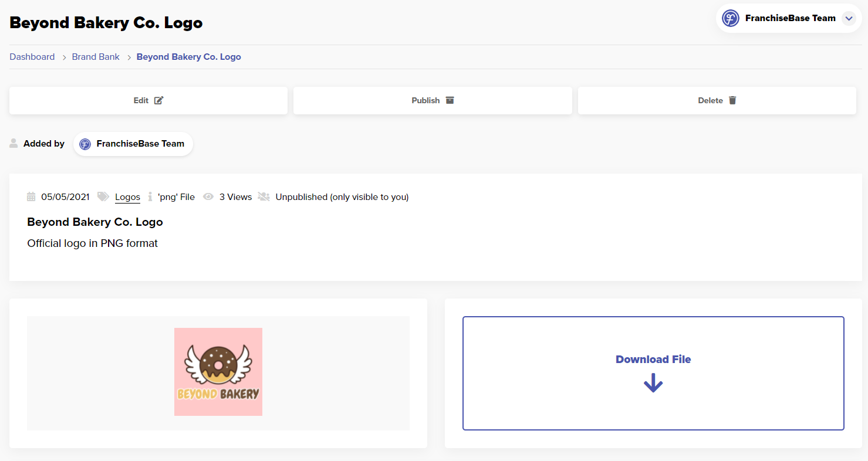868x461 pixels.
Task: Open Brand Bank breadcrumb link
Action: tap(96, 57)
